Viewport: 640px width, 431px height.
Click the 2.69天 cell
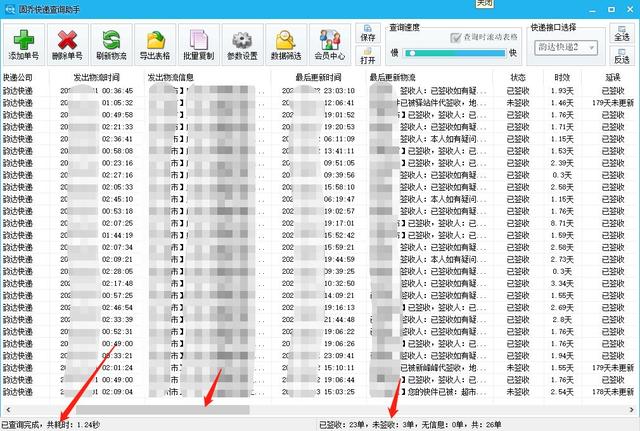click(562, 308)
